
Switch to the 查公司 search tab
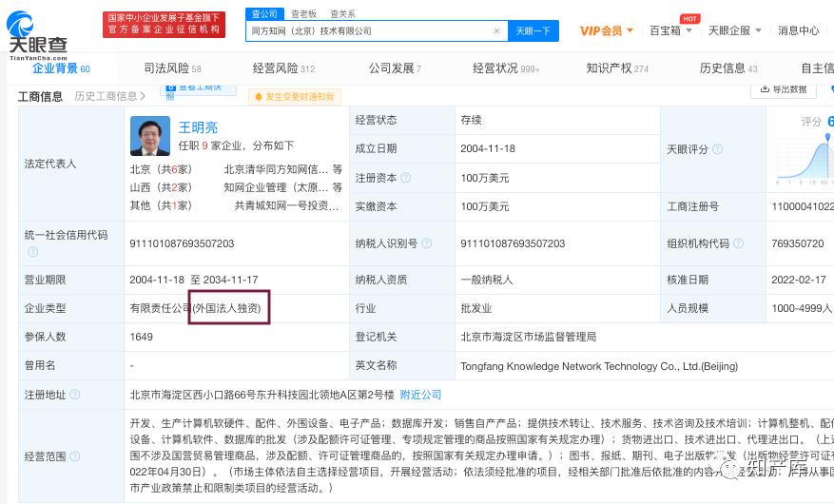coord(264,14)
